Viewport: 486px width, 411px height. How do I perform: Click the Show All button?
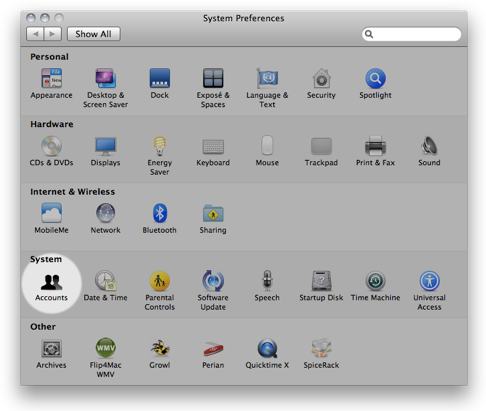tap(94, 34)
